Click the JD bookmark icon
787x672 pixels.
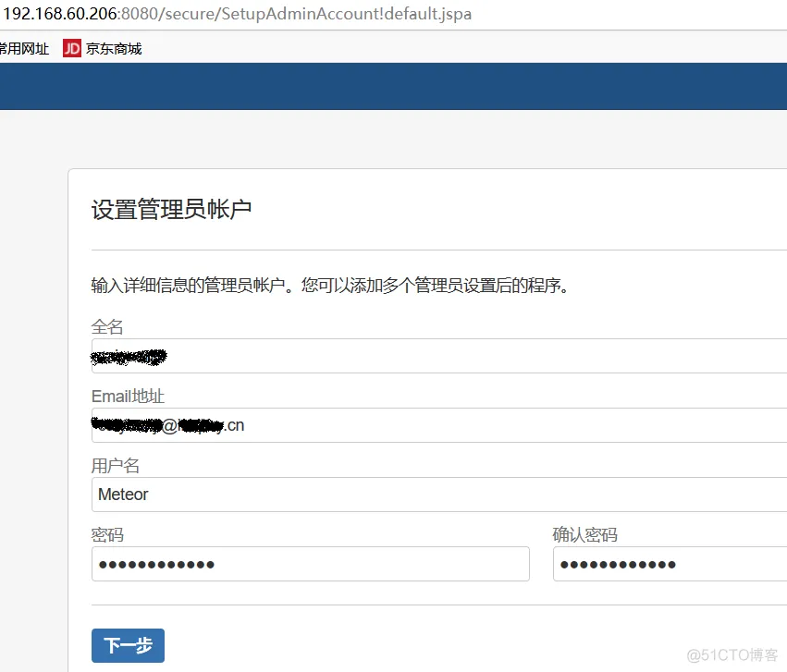coord(72,49)
